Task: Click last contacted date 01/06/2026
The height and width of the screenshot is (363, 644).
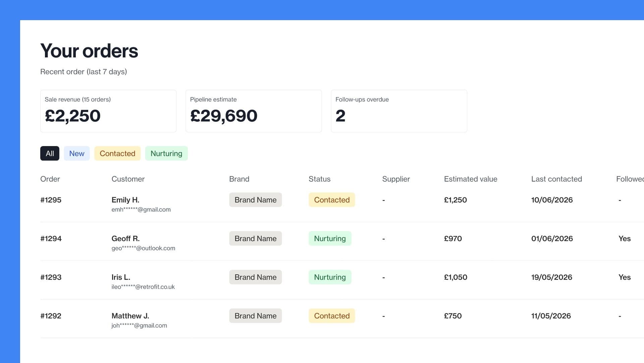Action: click(552, 238)
